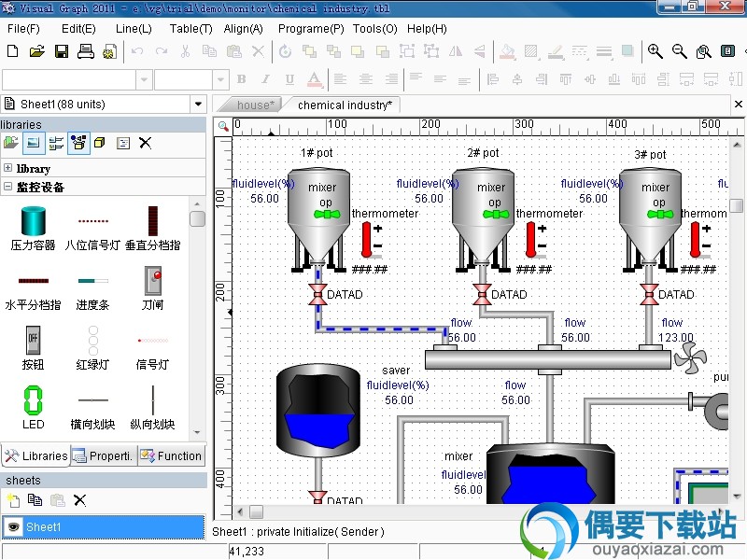Image resolution: width=747 pixels, height=560 pixels.
Task: Select the Libraries panel tab
Action: 36,455
